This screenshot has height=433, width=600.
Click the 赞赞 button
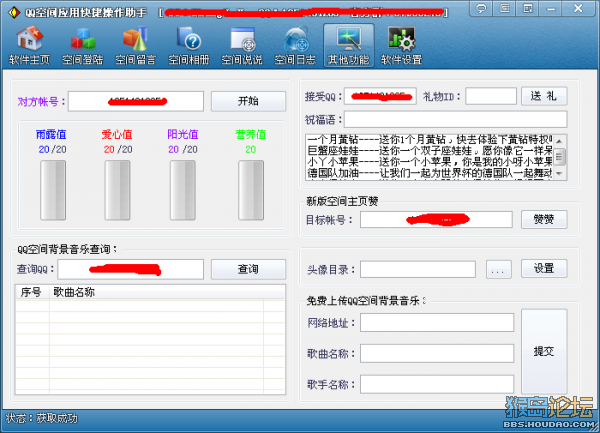(544, 220)
